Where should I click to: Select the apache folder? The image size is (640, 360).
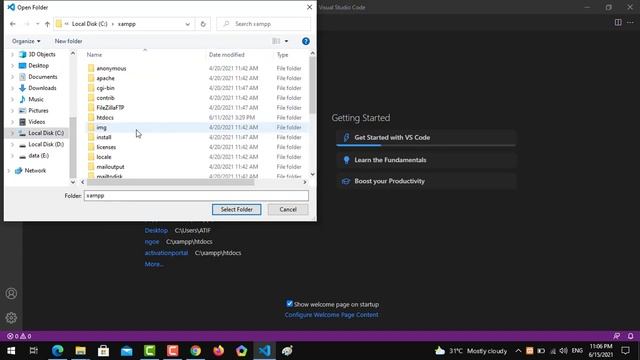105,78
